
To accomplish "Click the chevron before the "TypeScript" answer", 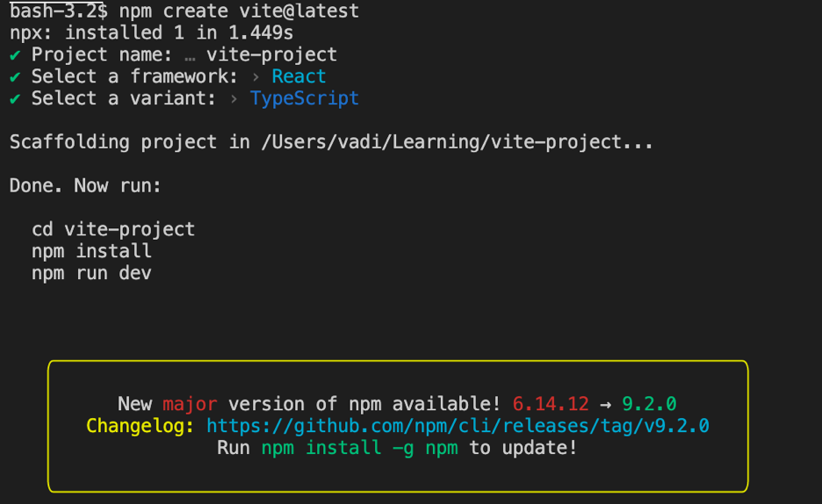I will [x=234, y=99].
